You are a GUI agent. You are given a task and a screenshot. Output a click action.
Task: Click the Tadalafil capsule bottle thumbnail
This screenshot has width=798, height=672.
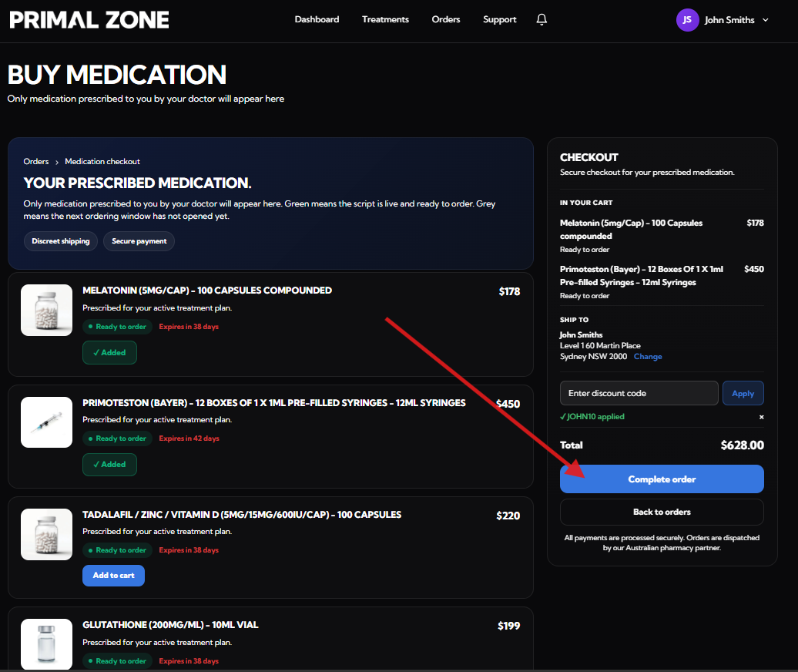(46, 534)
